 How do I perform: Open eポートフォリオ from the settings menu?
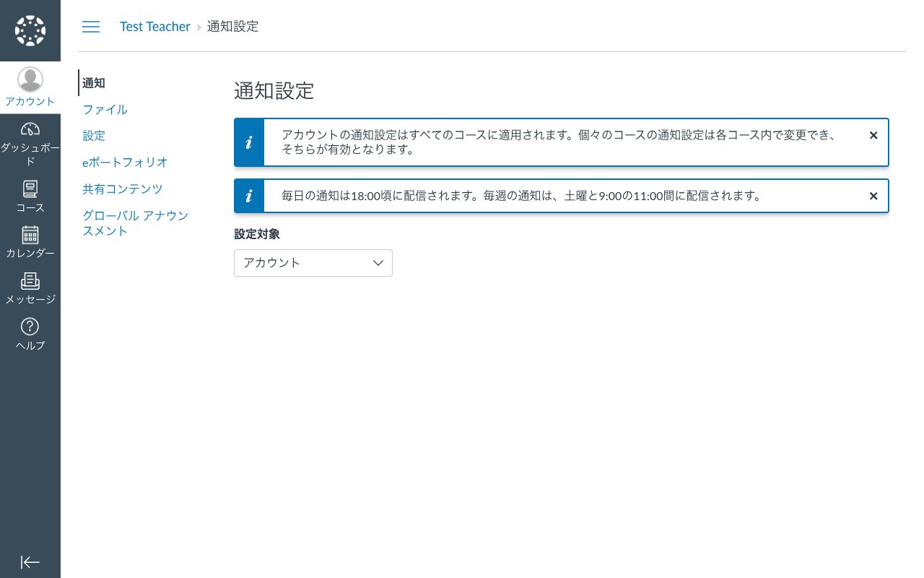coord(123,162)
